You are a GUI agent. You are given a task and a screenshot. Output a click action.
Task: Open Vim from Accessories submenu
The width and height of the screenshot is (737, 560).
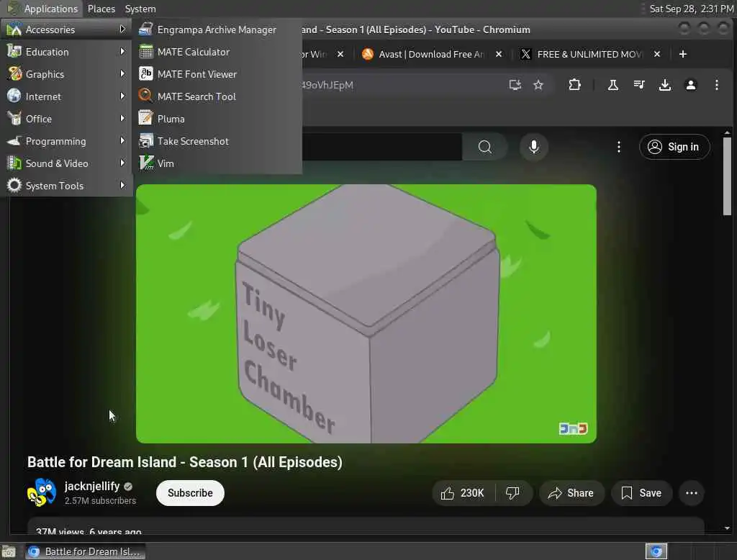(217, 163)
